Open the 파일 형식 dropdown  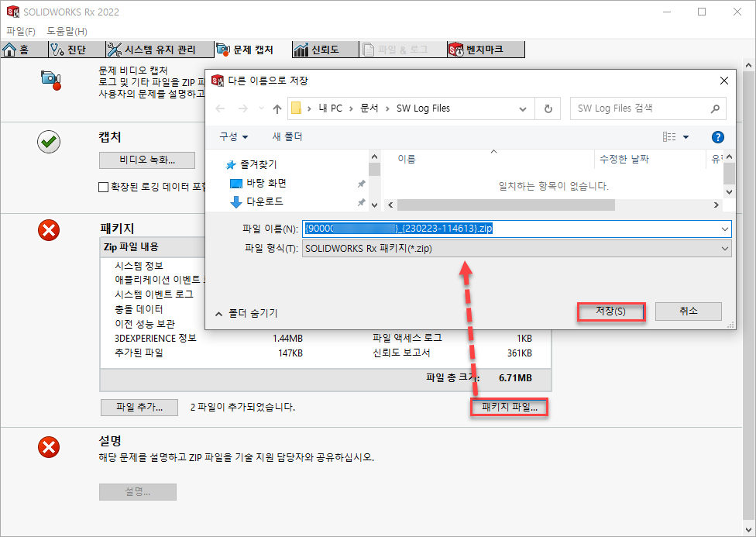pyautogui.click(x=517, y=249)
